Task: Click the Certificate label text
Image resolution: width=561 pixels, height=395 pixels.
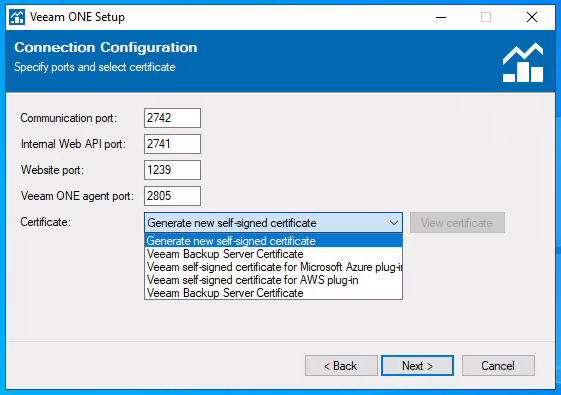Action: (45, 222)
